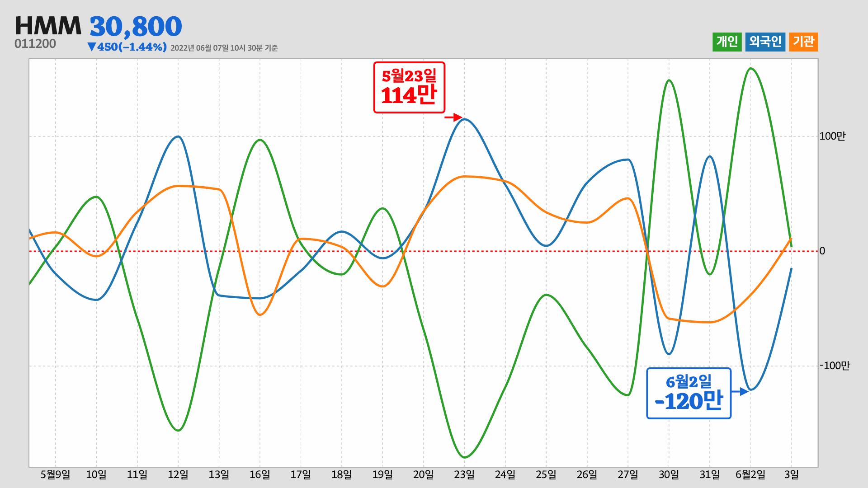Click the 30일 x-axis date

[669, 474]
